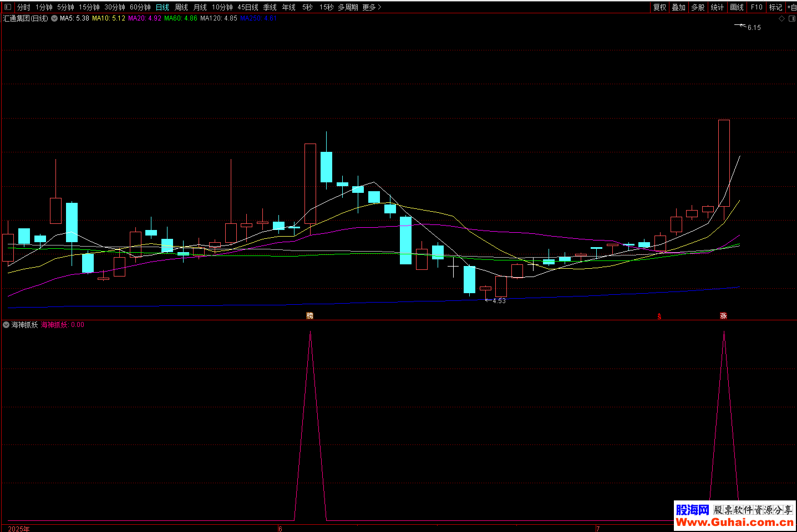
Task: Select the 15秒 period tab
Action: tap(326, 7)
